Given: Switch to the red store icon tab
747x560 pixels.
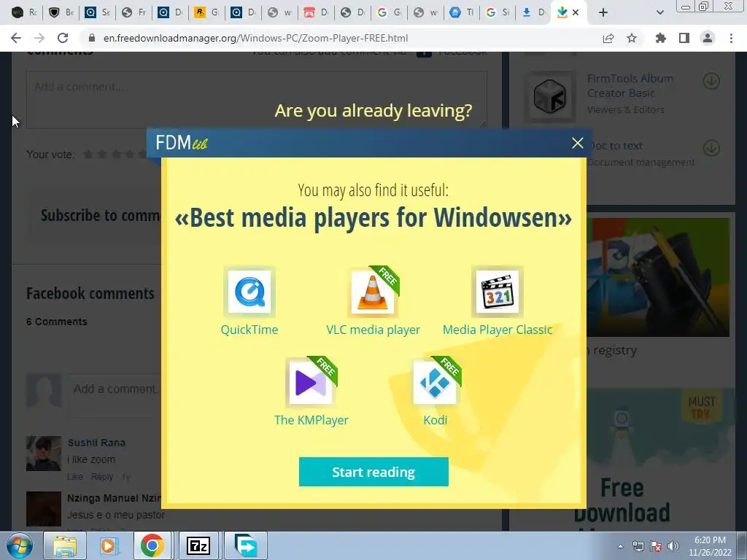Looking at the screenshot, I should (315, 12).
